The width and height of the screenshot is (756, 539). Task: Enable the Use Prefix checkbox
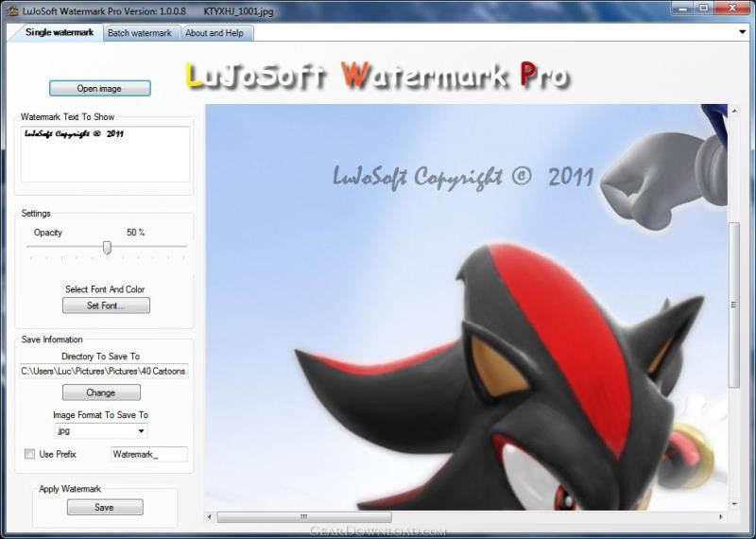(x=30, y=454)
